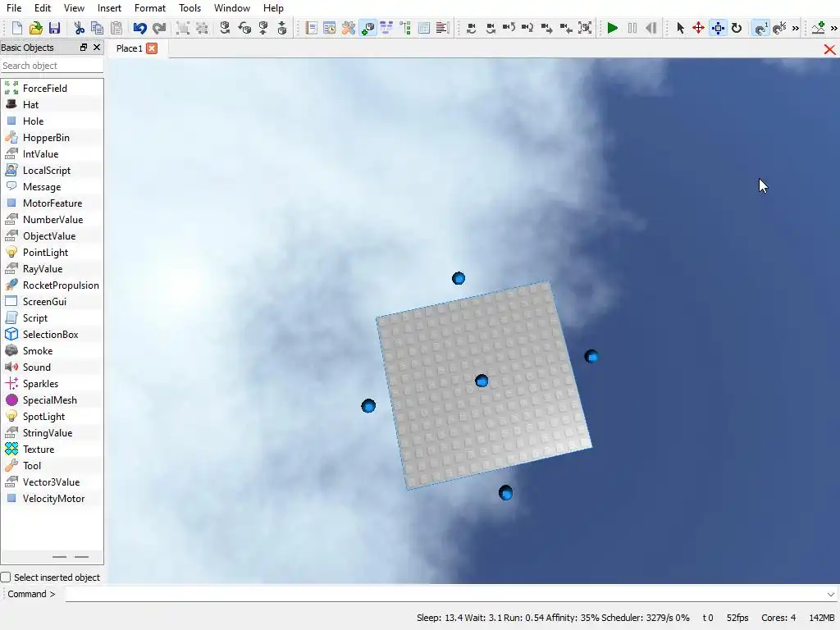Open the Command bar history dropdown
Screen dimensions: 840x630
[831, 594]
